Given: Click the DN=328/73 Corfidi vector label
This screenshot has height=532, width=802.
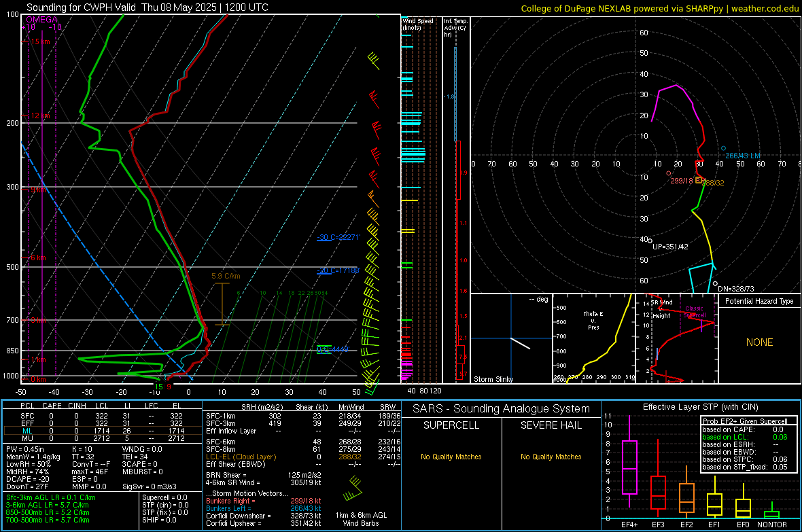Looking at the screenshot, I should [x=736, y=289].
